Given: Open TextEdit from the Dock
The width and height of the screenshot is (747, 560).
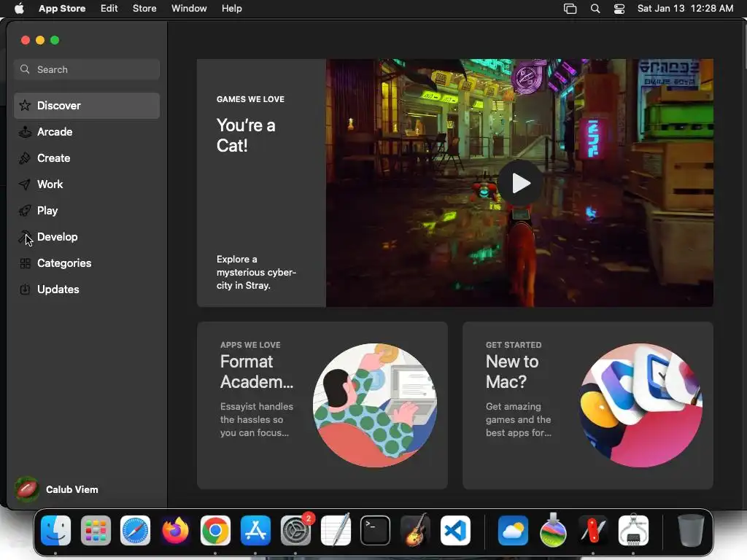Looking at the screenshot, I should [x=336, y=531].
